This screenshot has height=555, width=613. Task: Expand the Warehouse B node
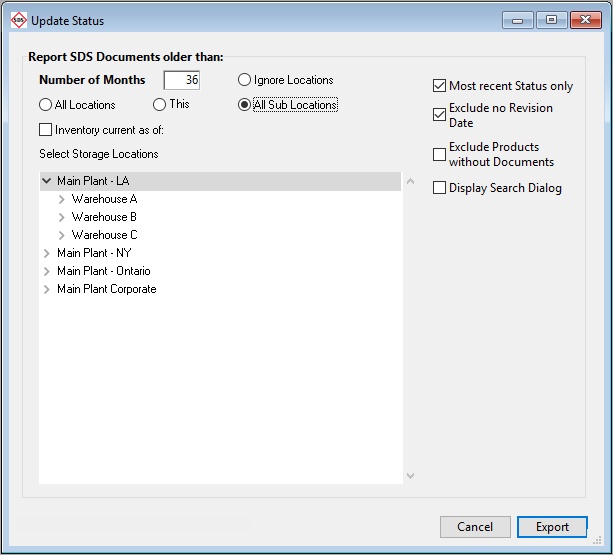point(62,218)
